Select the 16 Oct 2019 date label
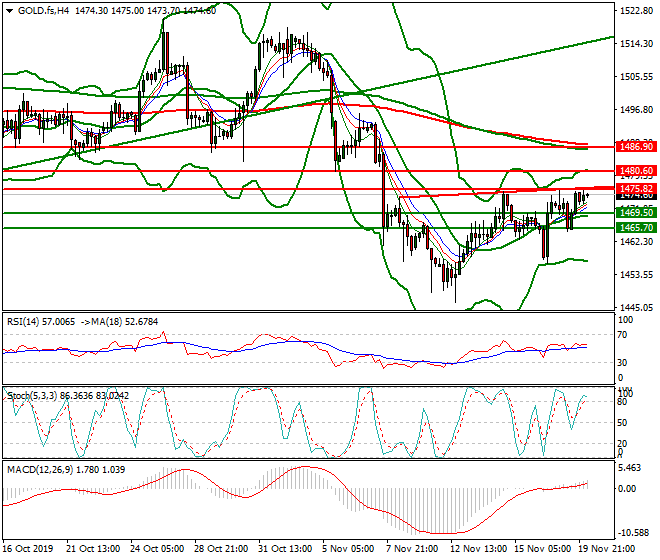 pyautogui.click(x=28, y=549)
